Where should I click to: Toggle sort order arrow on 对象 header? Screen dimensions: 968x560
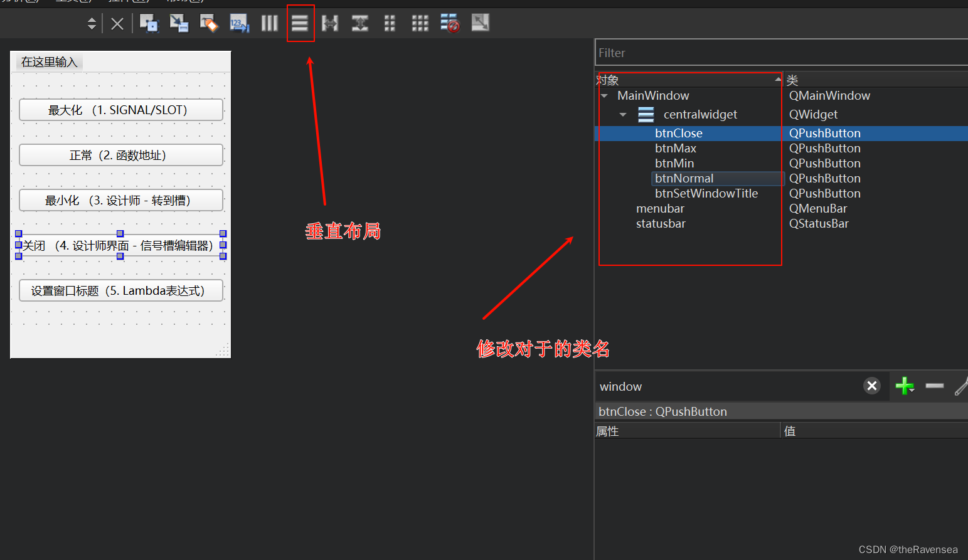click(x=778, y=79)
